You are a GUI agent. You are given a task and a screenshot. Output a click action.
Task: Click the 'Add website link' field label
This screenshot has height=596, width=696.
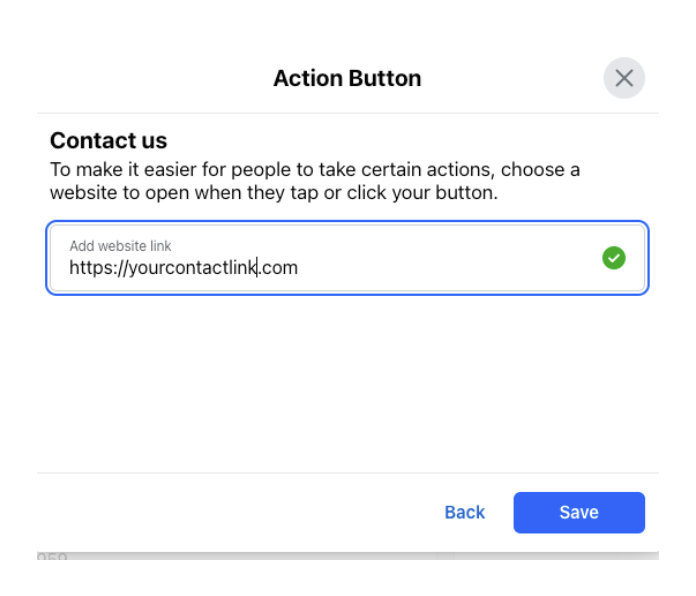[120, 246]
